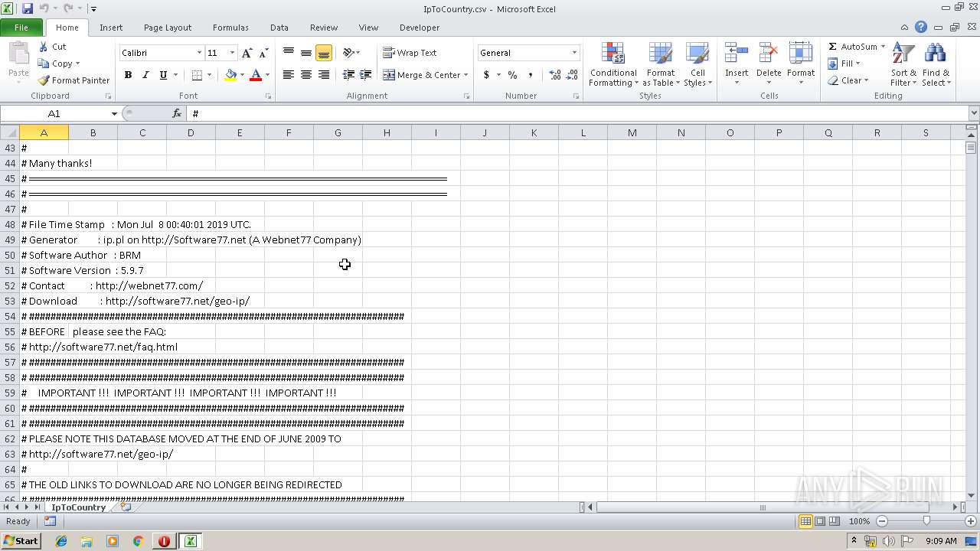Click the Cut scissors icon
Viewport: 980px width, 551px height.
pos(44,47)
